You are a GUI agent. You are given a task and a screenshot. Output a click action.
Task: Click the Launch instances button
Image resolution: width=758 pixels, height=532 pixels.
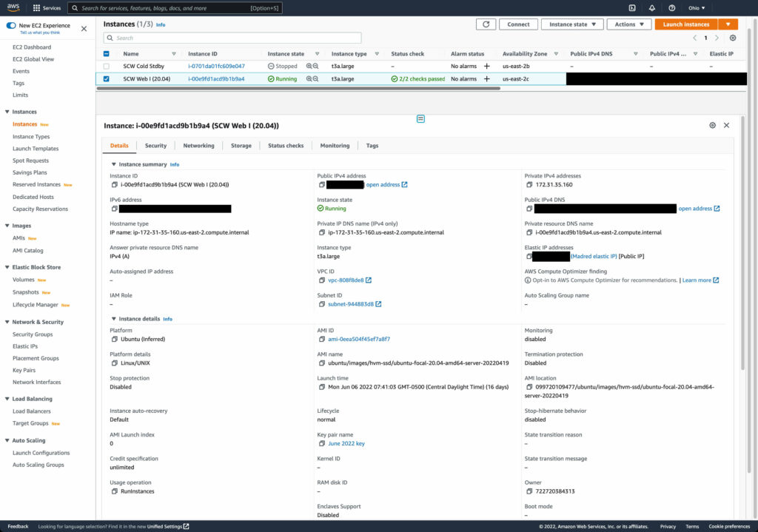[686, 24]
